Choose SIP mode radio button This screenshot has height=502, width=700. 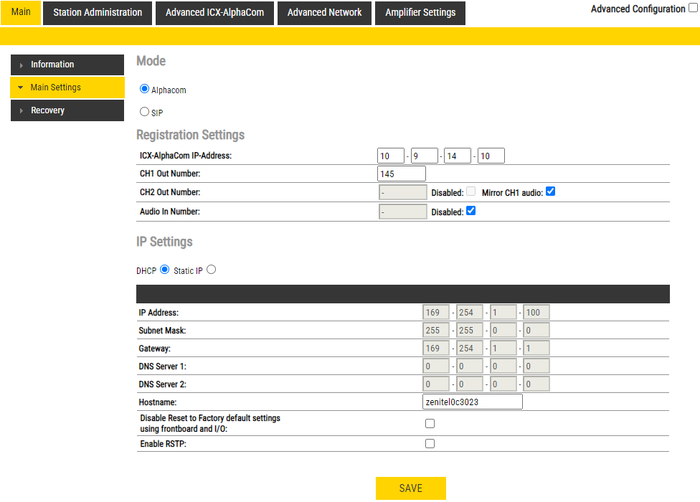pyautogui.click(x=144, y=112)
